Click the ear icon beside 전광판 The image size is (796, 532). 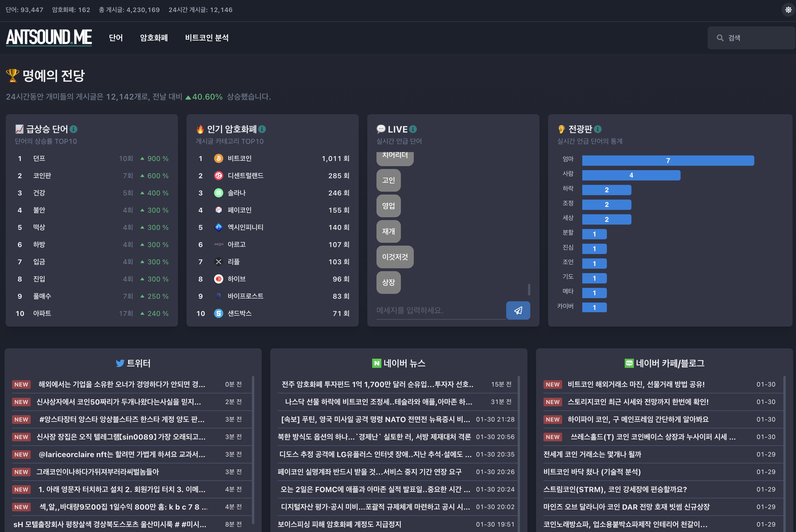(562, 129)
